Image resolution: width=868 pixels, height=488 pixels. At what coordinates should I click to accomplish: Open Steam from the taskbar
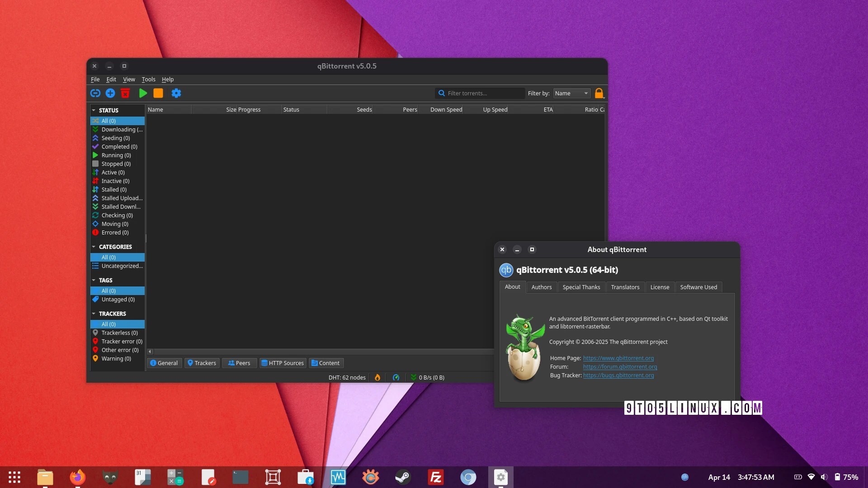coord(403,477)
